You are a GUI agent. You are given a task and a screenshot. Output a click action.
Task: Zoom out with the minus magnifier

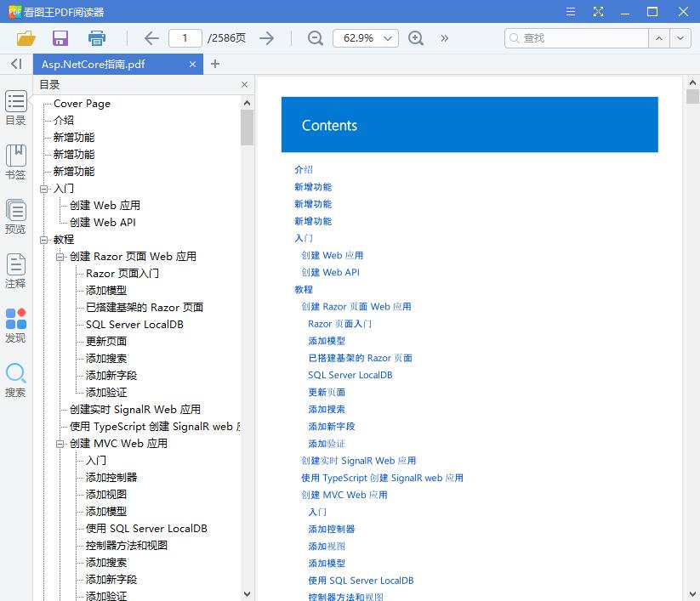[316, 38]
